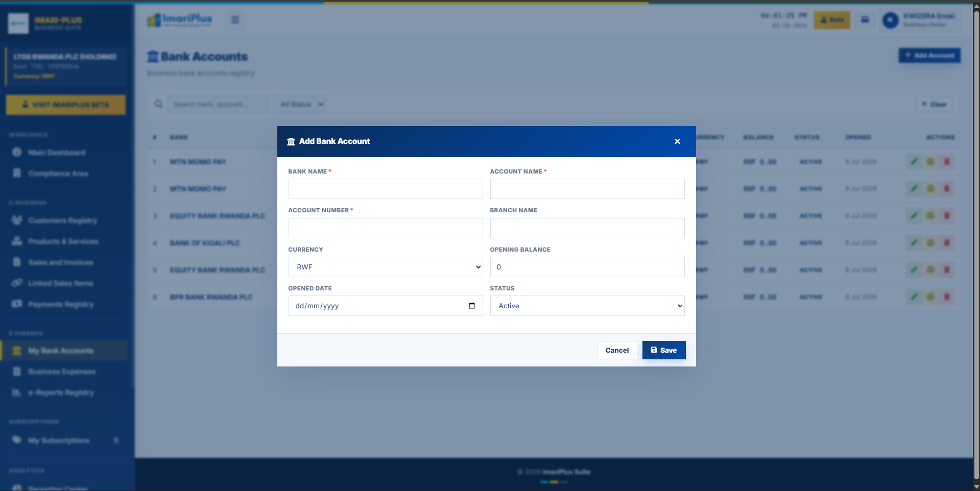Select My Bank Accounts in sidebar
The image size is (980, 491).
(64, 351)
